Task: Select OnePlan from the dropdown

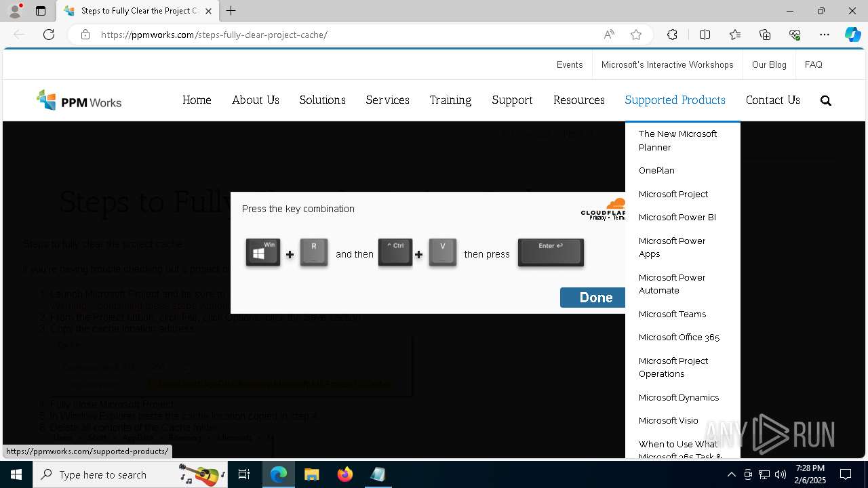Action: [x=656, y=171]
